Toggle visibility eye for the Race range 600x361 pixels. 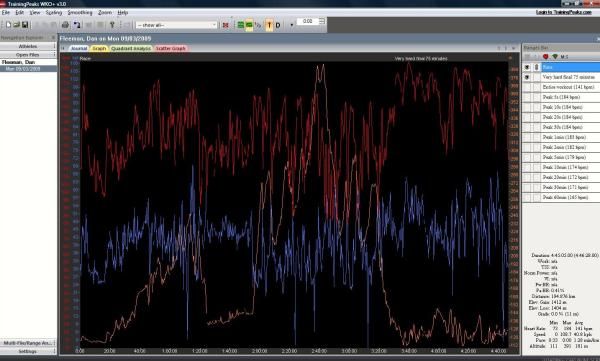pos(527,67)
